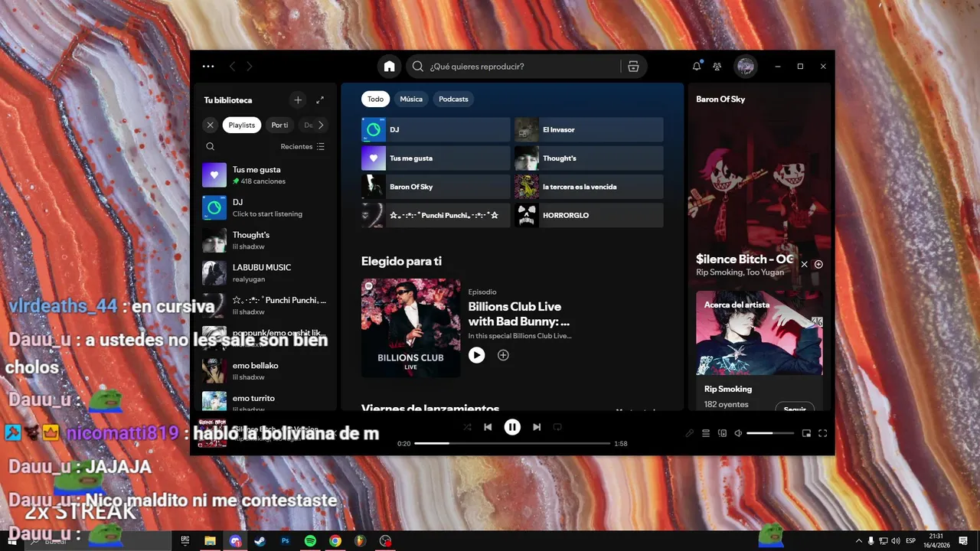Mute with the speaker icon

pyautogui.click(x=738, y=433)
